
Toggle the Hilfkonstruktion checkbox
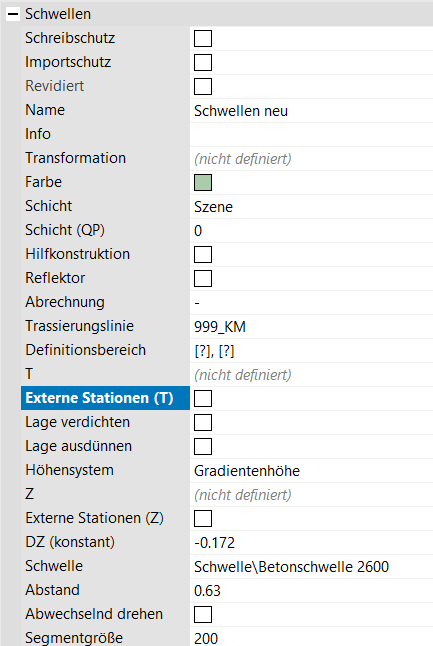203,255
